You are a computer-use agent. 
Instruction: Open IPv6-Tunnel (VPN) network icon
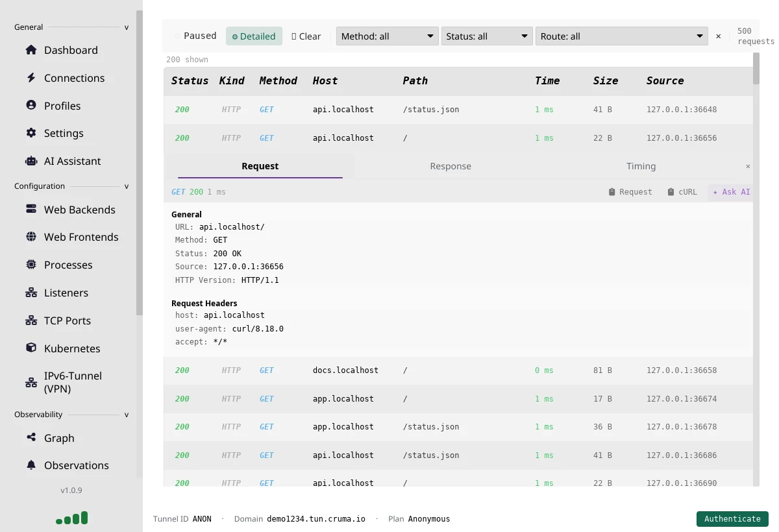click(x=31, y=382)
